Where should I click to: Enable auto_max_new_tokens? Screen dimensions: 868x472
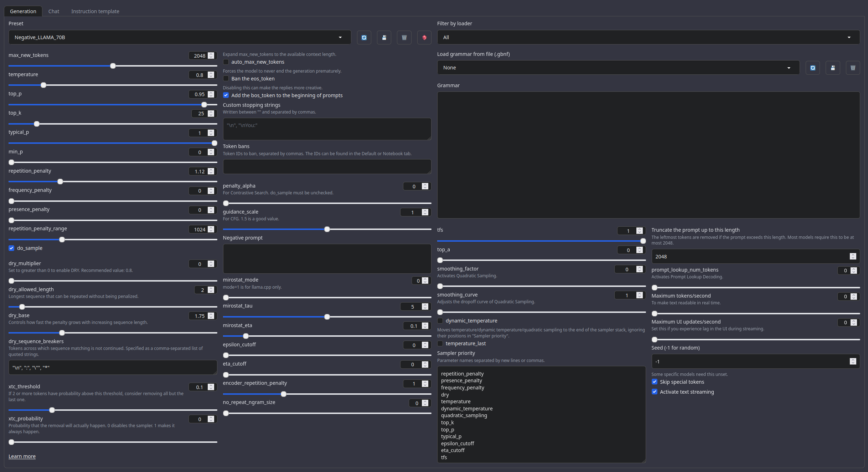click(x=226, y=62)
